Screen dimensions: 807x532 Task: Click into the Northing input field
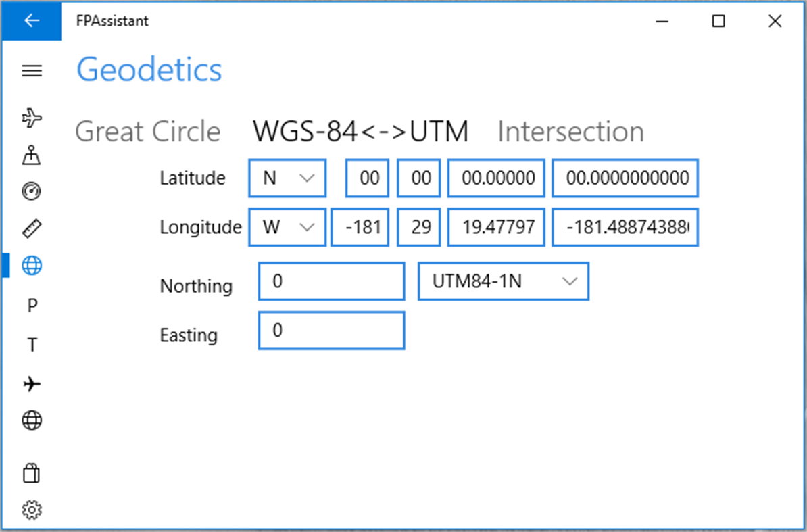point(331,281)
